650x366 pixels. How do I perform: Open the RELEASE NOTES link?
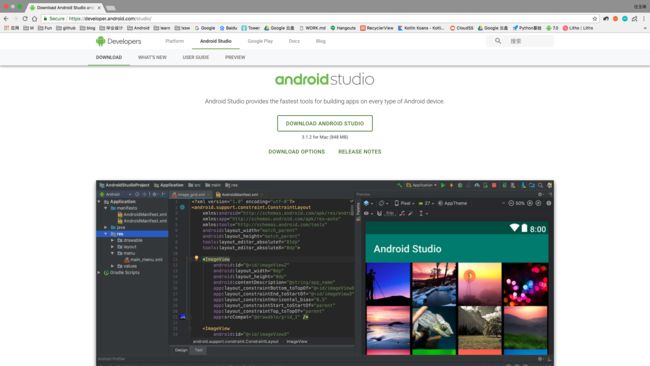[x=360, y=152]
